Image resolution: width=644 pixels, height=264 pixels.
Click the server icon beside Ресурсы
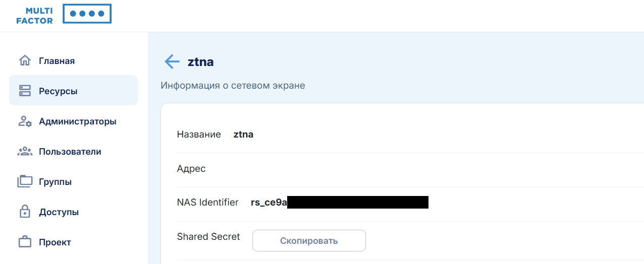25,91
